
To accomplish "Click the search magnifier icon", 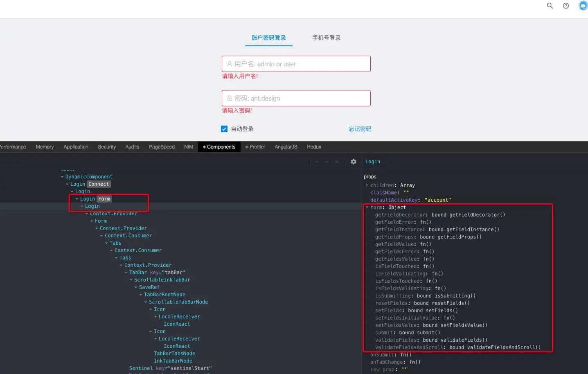I will tap(550, 6).
